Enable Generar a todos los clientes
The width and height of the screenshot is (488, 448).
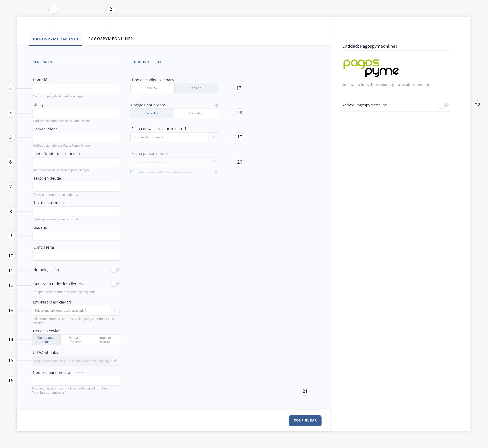[115, 284]
